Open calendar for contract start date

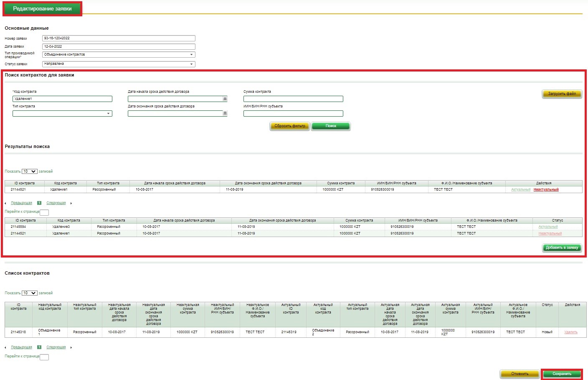tap(225, 99)
